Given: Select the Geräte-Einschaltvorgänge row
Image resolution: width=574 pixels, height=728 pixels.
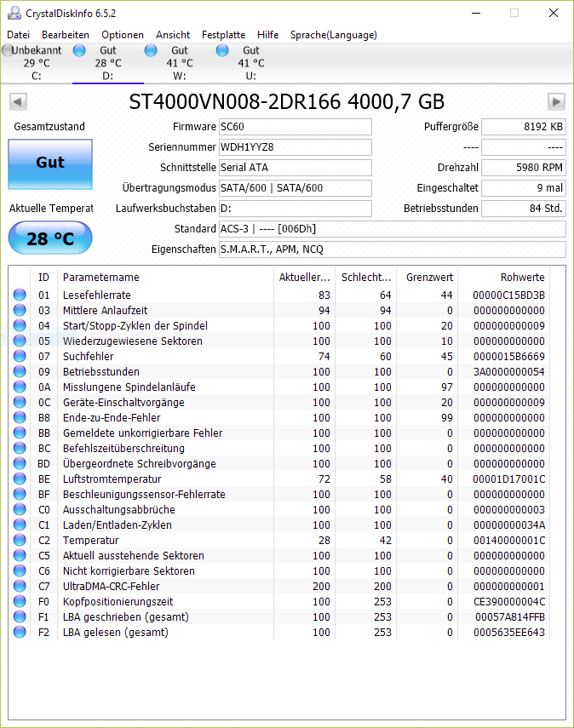Looking at the screenshot, I should point(279,402).
